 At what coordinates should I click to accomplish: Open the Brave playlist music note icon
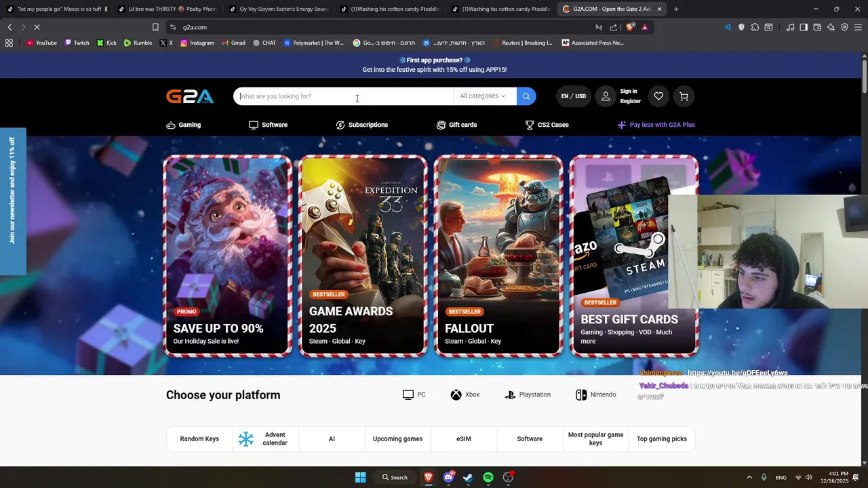coord(790,27)
